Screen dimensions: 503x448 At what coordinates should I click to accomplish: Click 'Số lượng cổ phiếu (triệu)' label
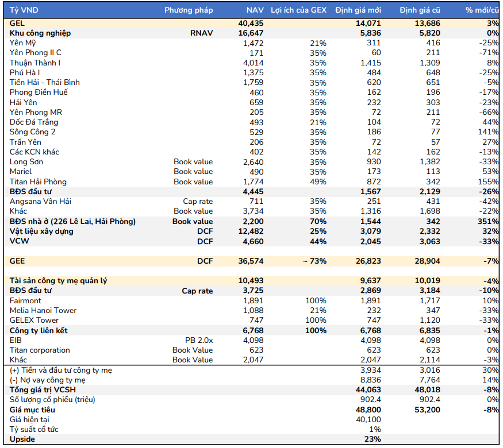tap(52, 400)
